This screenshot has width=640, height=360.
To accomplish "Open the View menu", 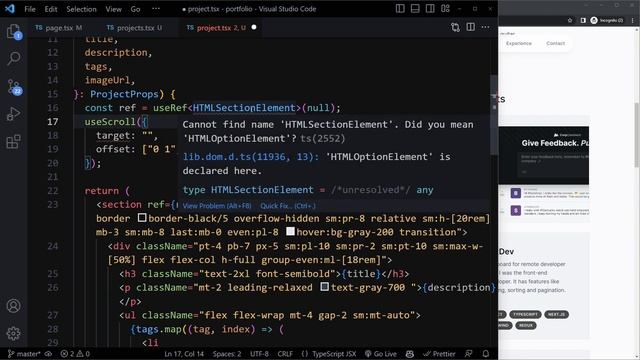I will point(113,9).
